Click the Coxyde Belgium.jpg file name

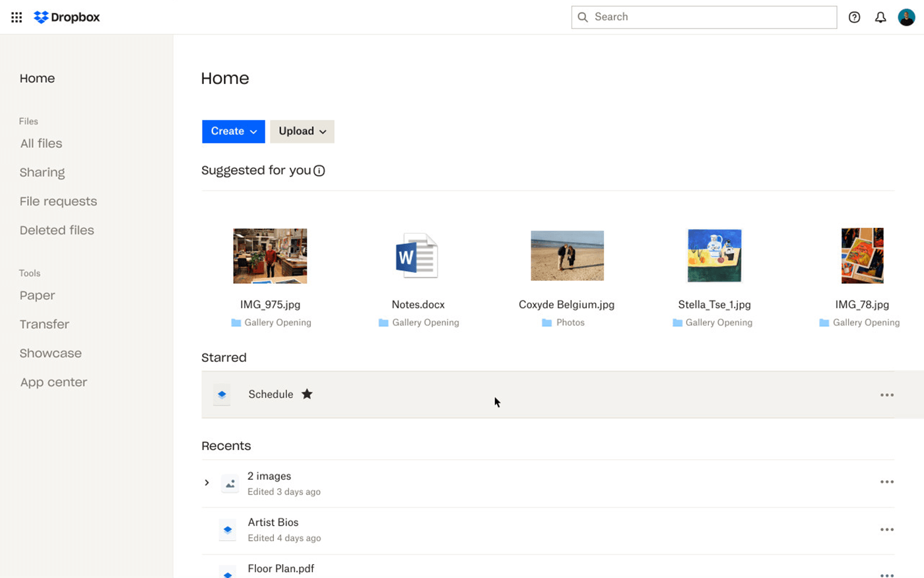coord(566,305)
